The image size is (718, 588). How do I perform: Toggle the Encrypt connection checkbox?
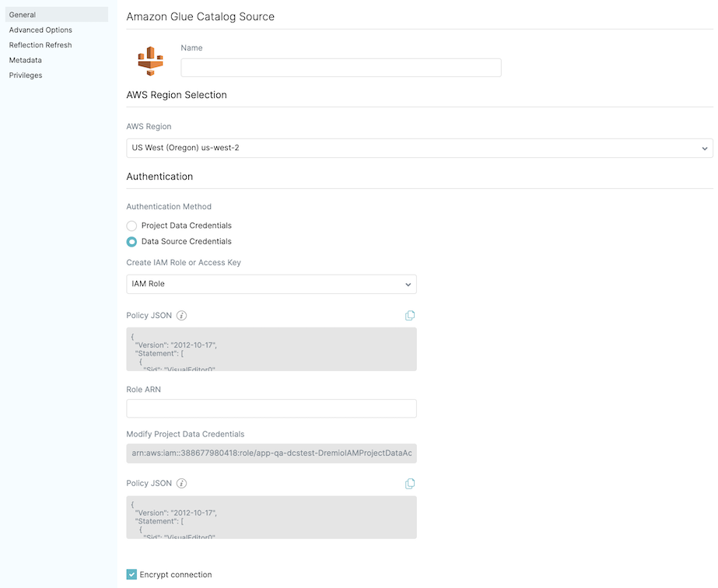coord(131,575)
